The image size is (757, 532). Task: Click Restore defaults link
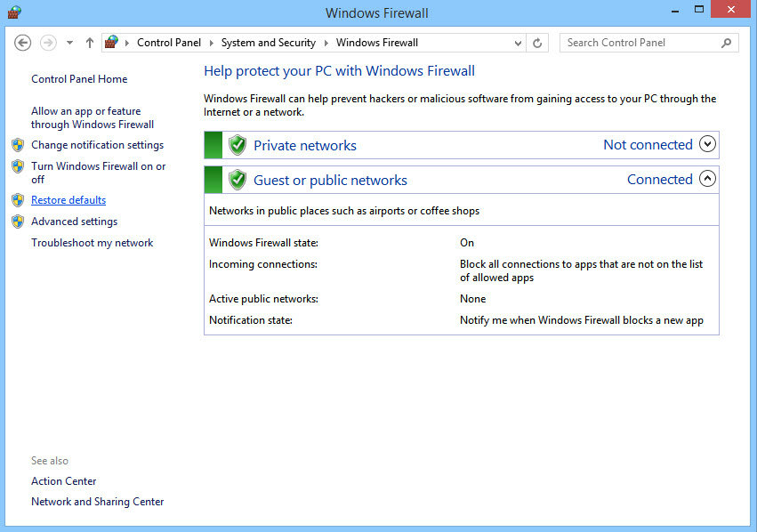point(68,200)
